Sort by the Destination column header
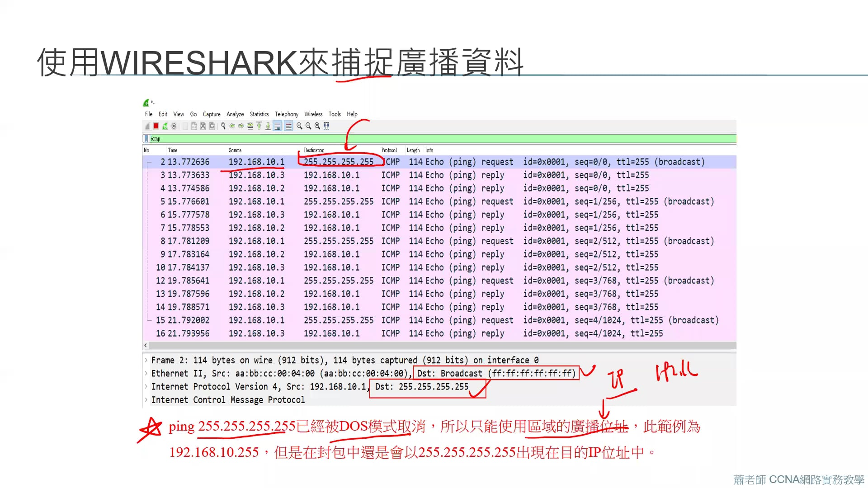868x488 pixels. (x=314, y=150)
